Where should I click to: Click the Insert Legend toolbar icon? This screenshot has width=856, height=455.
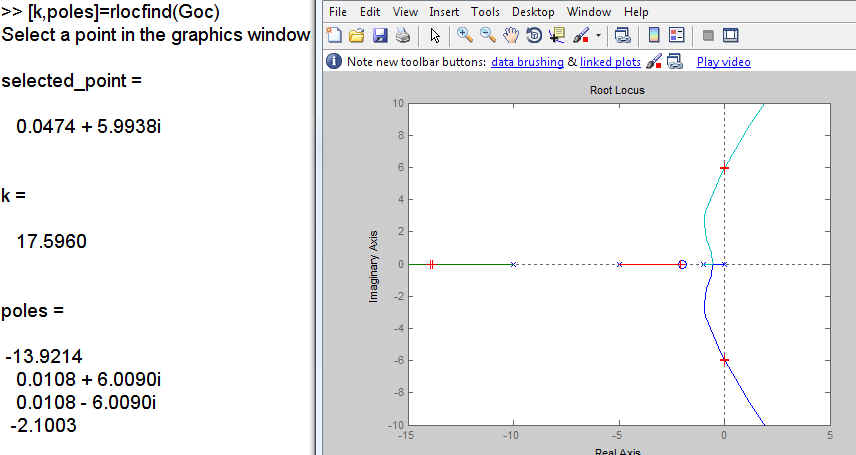(x=676, y=36)
